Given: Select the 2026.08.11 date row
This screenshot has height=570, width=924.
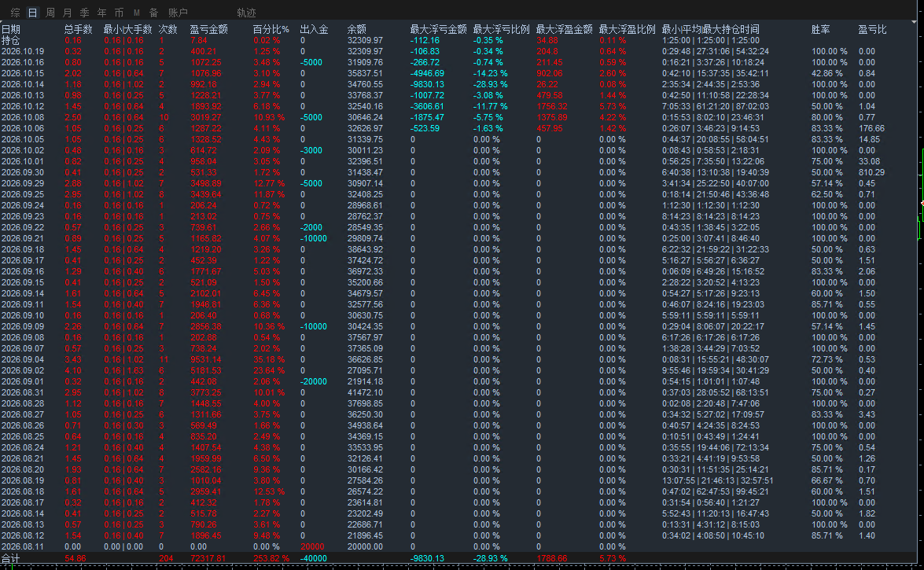Looking at the screenshot, I should (23, 546).
